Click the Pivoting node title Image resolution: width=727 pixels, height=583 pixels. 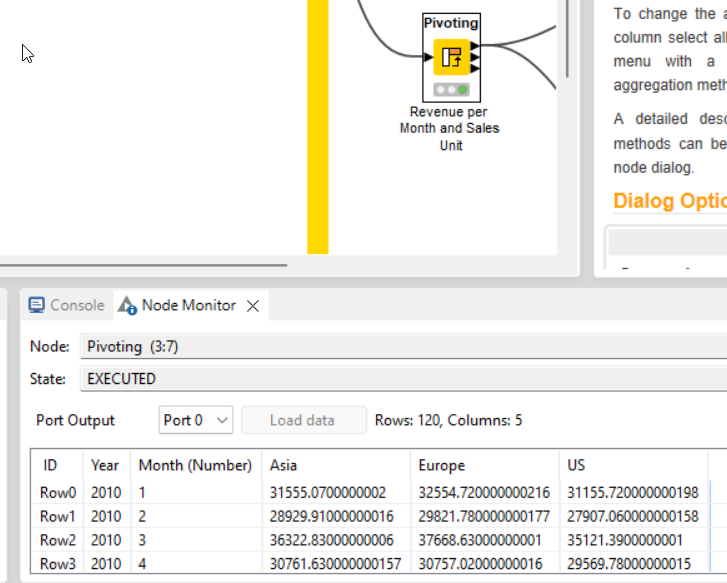pyautogui.click(x=451, y=23)
